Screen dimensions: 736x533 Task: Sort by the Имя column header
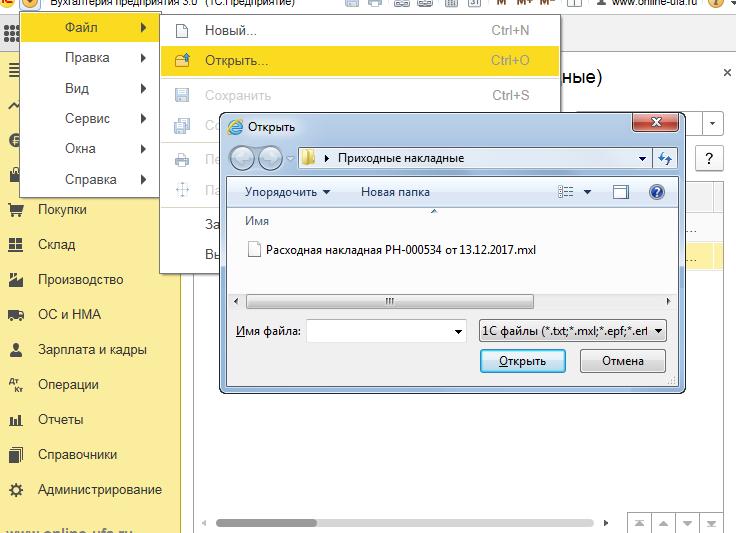tap(257, 221)
